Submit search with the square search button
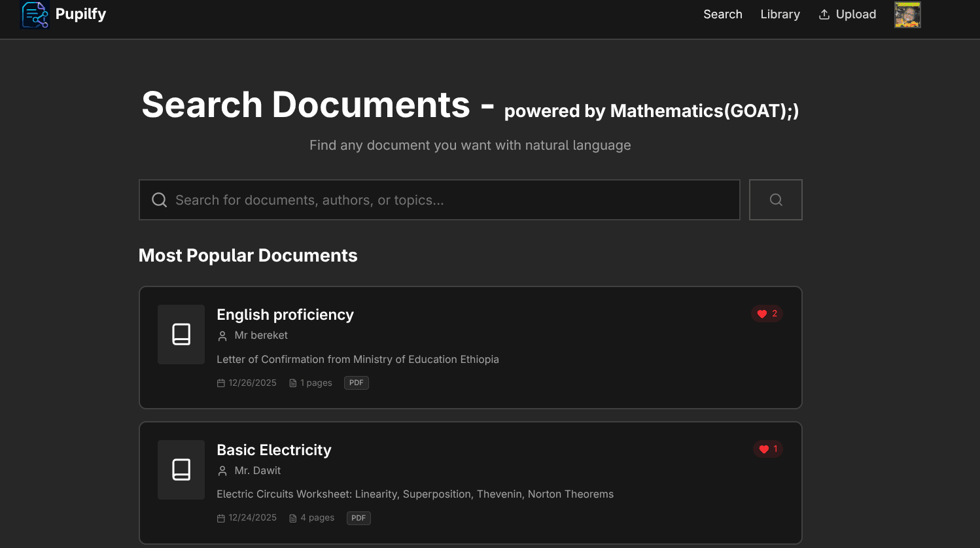This screenshot has height=548, width=980. tap(776, 200)
